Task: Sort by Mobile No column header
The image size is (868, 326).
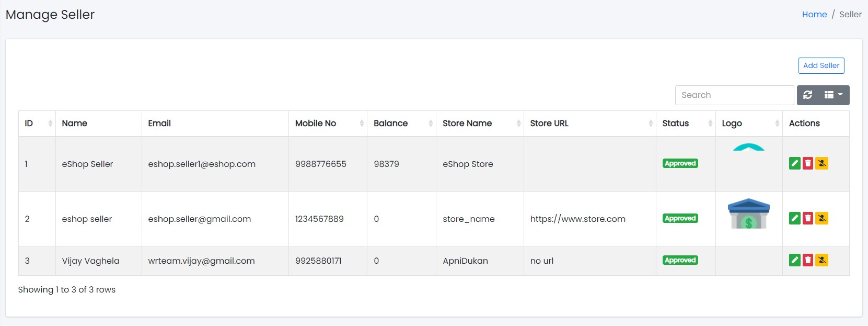Action: (x=327, y=123)
